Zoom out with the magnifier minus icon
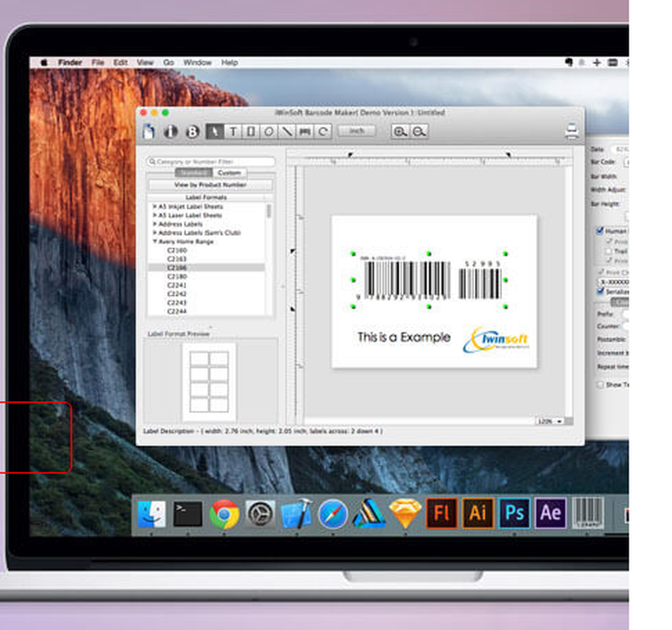 [x=419, y=132]
